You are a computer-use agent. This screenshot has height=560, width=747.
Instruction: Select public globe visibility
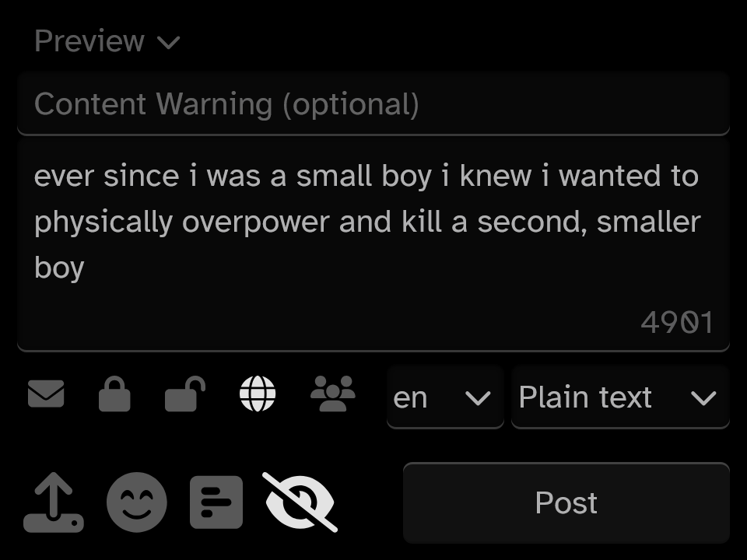click(x=258, y=394)
